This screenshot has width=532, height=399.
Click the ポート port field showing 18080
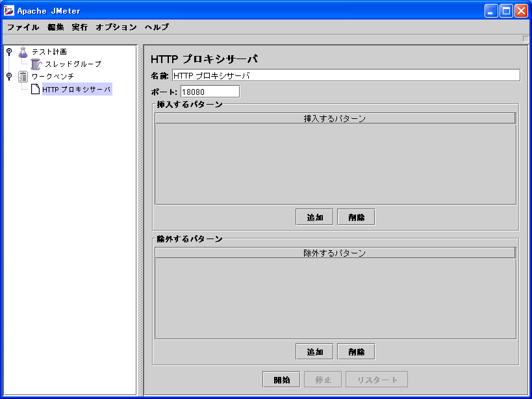[210, 92]
